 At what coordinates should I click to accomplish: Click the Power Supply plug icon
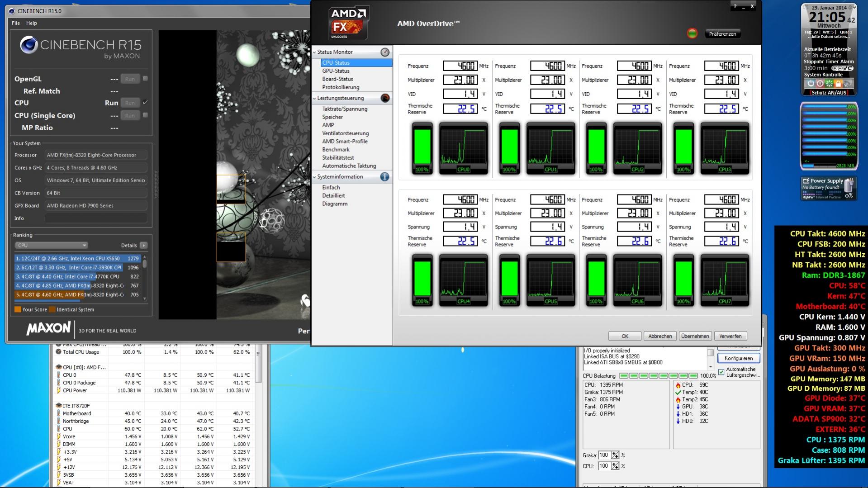849,185
